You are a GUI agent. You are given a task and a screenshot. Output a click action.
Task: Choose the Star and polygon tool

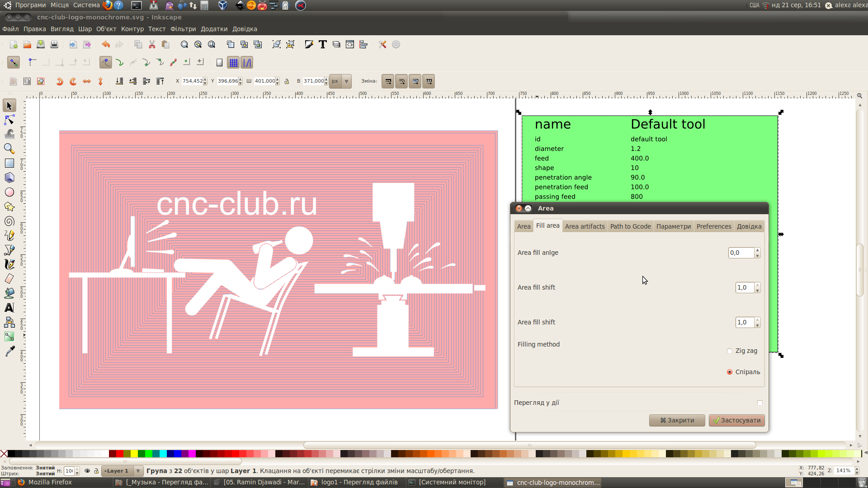pos(9,206)
